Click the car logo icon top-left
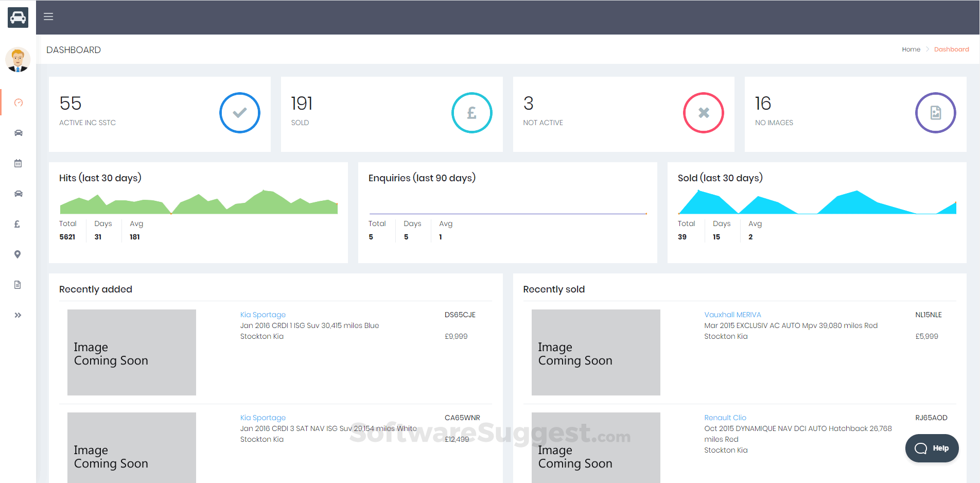 [18, 18]
